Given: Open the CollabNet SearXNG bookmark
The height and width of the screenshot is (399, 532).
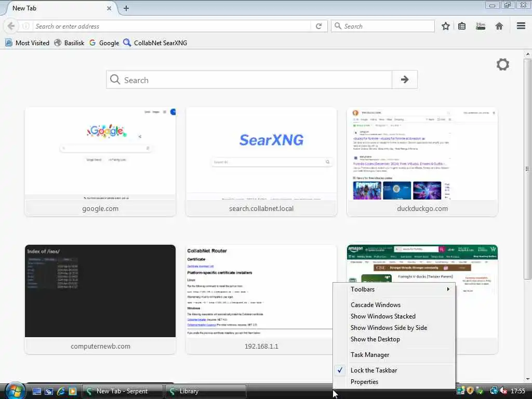Looking at the screenshot, I should pos(155,43).
